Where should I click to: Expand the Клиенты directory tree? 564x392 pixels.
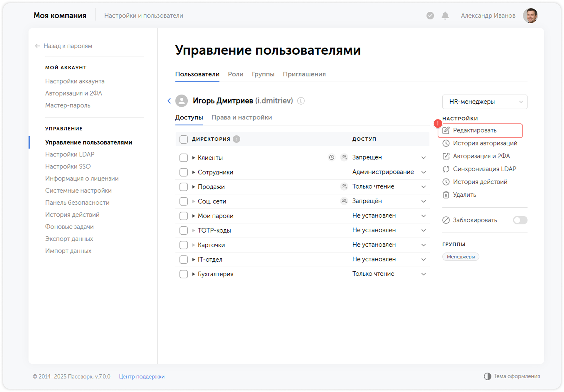194,158
